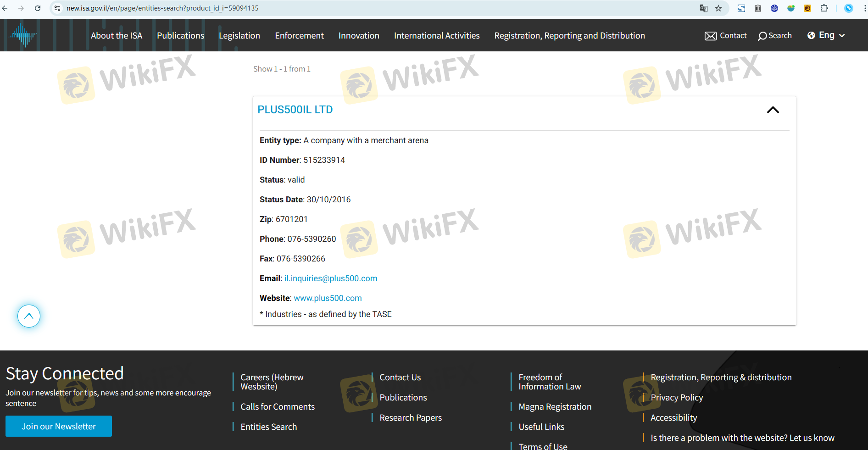This screenshot has height=450, width=868.
Task: Open the About the ISA menu
Action: (x=117, y=35)
